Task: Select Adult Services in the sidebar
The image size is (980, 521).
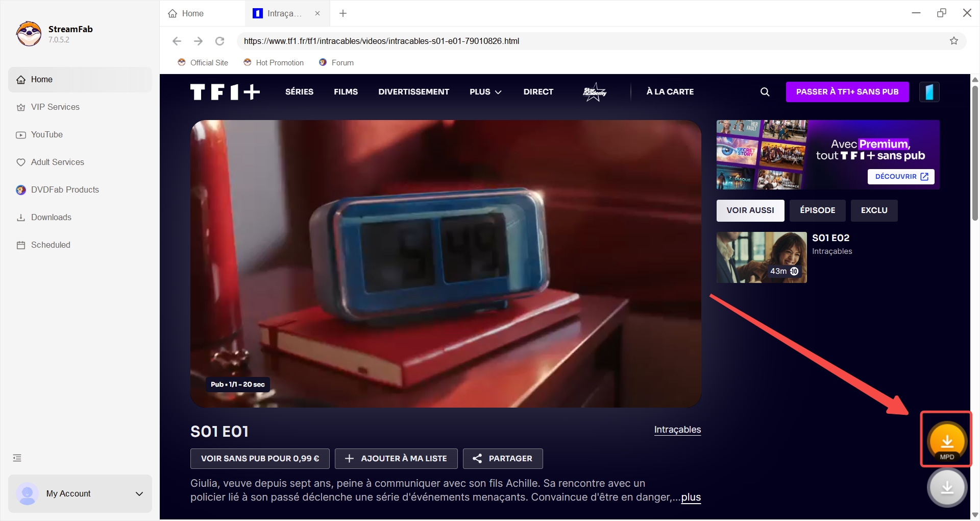Action: 80,162
